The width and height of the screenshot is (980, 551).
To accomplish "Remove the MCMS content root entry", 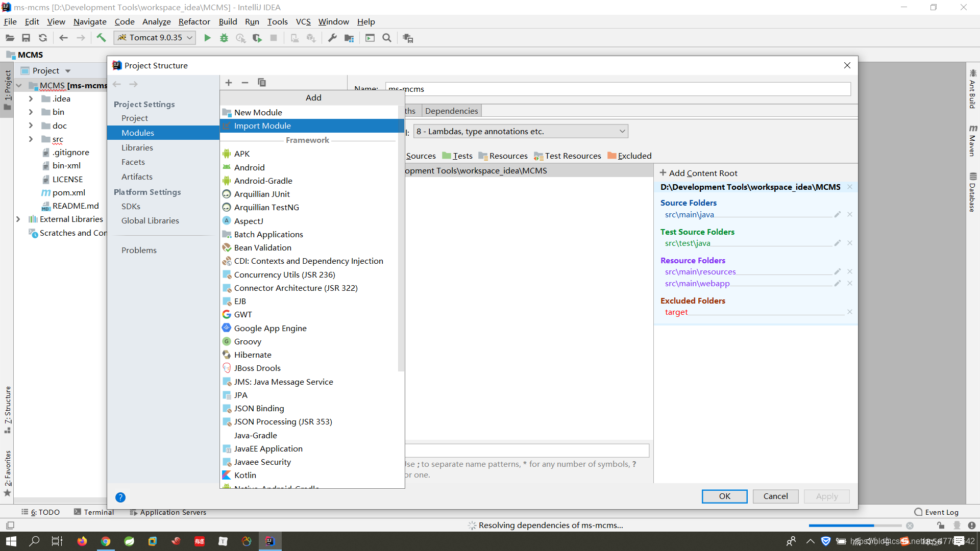I will click(x=850, y=187).
